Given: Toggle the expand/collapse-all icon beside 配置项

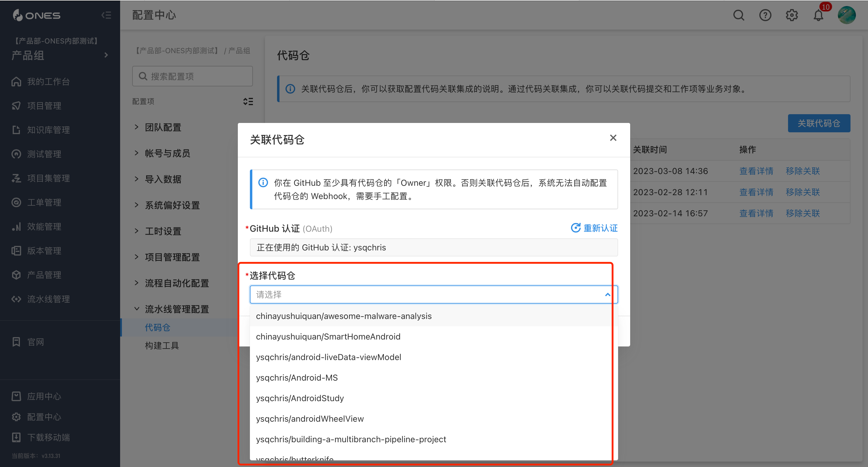Looking at the screenshot, I should point(248,101).
